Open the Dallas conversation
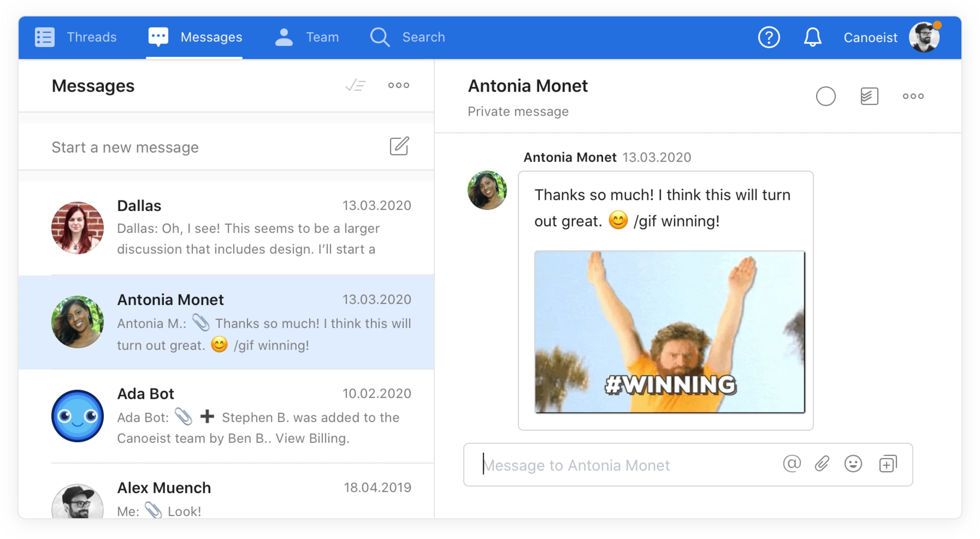The image size is (980, 539). click(226, 228)
